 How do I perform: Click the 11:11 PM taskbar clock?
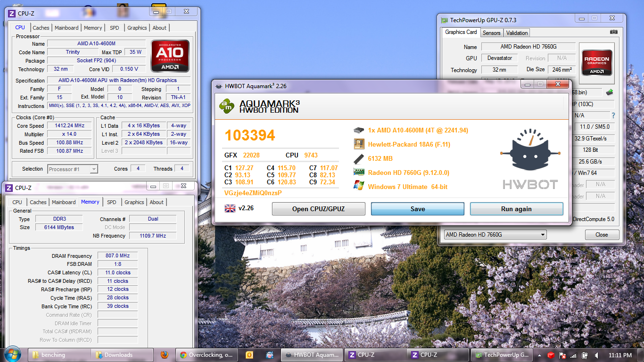620,355
